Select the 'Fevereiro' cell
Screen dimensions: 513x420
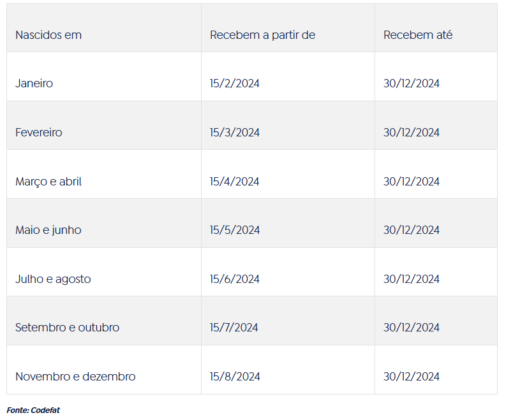(x=39, y=133)
